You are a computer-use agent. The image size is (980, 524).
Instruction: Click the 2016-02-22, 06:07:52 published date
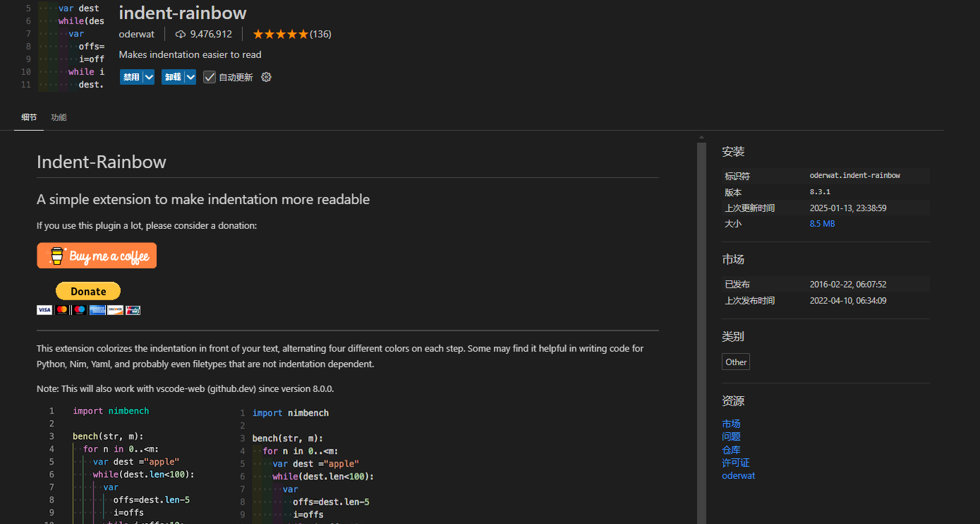848,284
